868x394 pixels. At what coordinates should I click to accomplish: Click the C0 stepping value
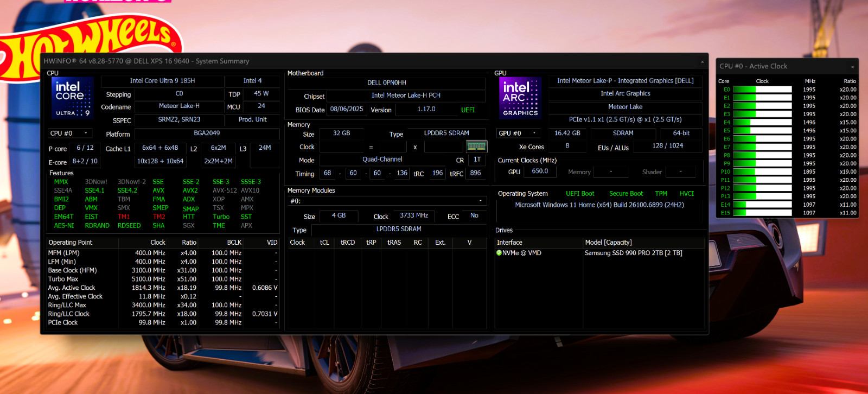pos(179,94)
